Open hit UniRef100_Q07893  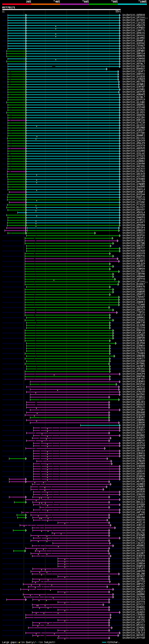133,20
